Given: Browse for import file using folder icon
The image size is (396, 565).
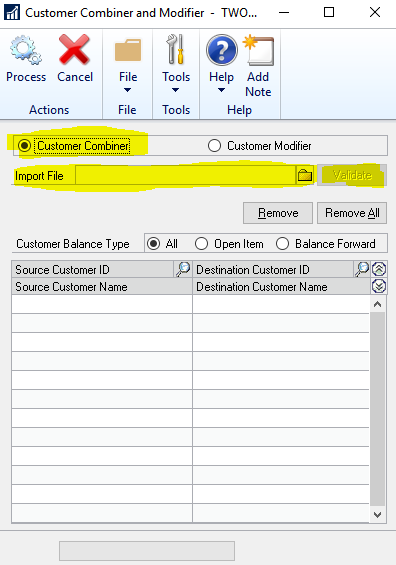Looking at the screenshot, I should pos(305,175).
